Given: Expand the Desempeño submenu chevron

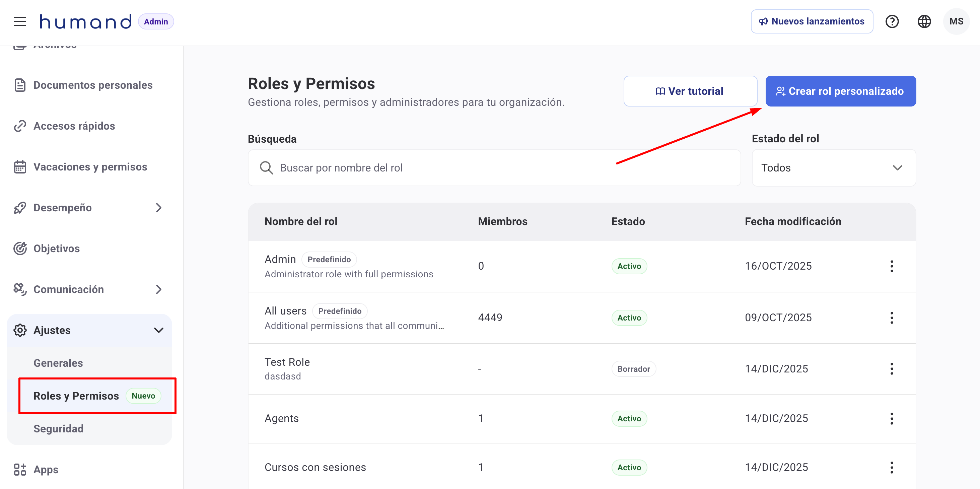Looking at the screenshot, I should [x=159, y=207].
